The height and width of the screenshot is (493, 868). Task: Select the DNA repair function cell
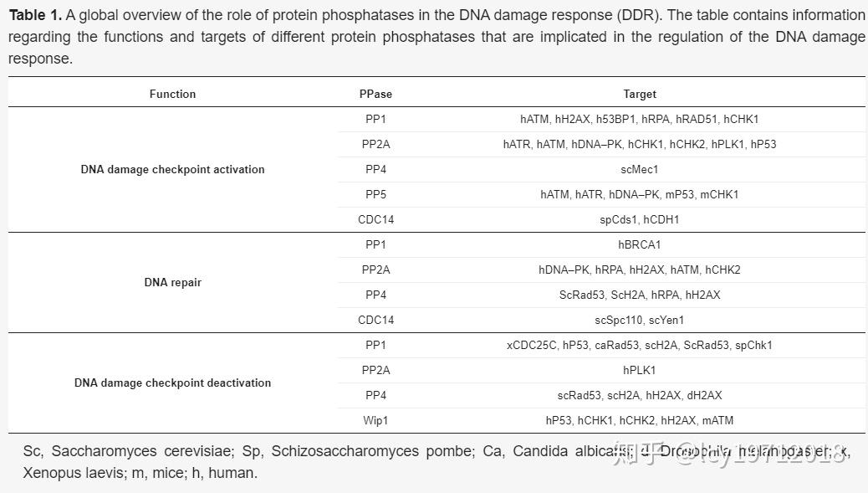pos(173,283)
